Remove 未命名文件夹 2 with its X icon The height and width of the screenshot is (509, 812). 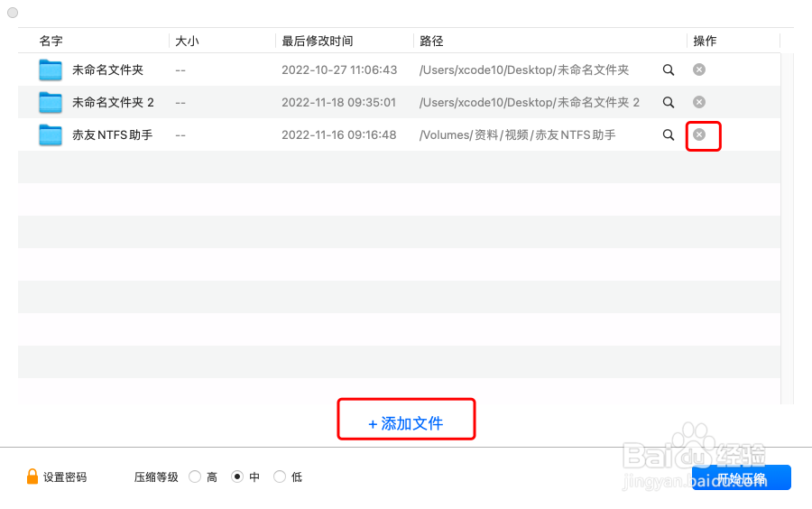(x=699, y=102)
